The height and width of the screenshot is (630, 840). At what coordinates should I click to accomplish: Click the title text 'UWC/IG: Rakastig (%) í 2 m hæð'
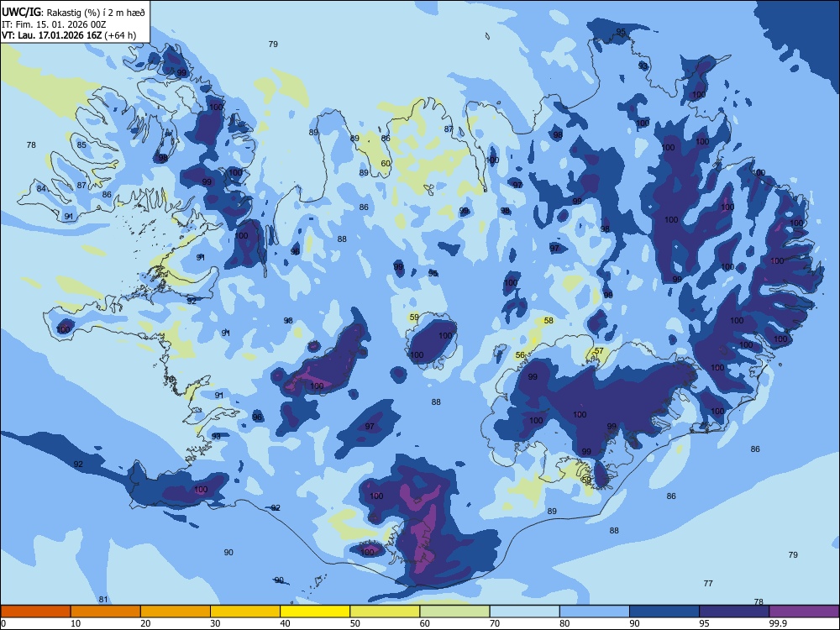click(x=73, y=13)
